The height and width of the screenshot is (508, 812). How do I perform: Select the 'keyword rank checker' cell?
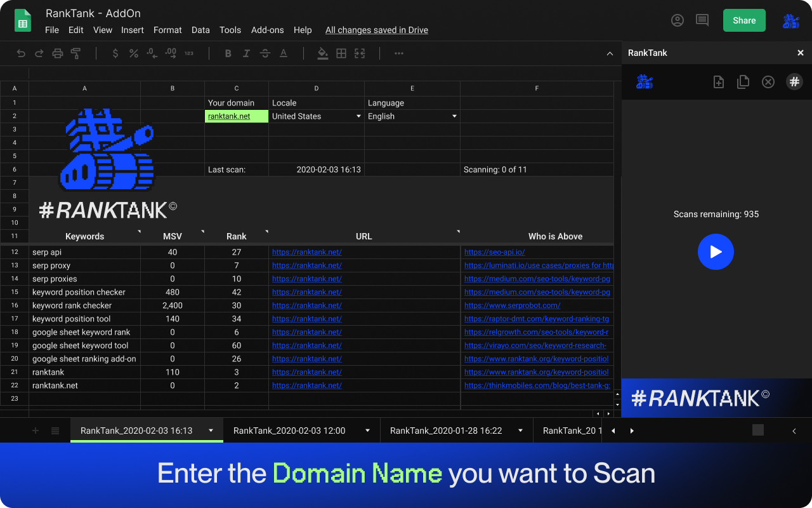click(85, 305)
